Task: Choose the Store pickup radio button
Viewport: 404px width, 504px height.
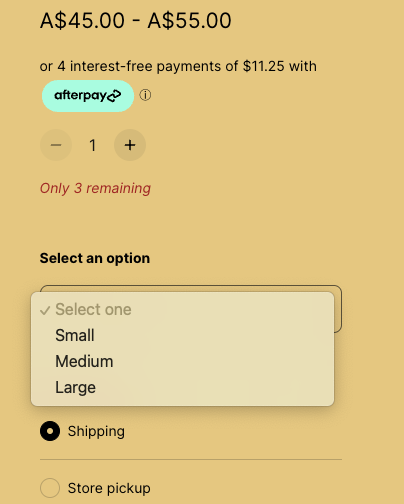Action: 50,488
